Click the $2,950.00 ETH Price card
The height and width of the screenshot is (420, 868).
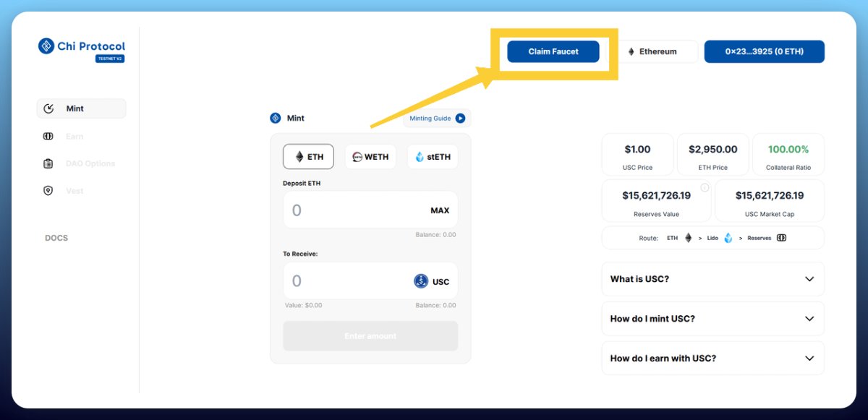tap(712, 155)
